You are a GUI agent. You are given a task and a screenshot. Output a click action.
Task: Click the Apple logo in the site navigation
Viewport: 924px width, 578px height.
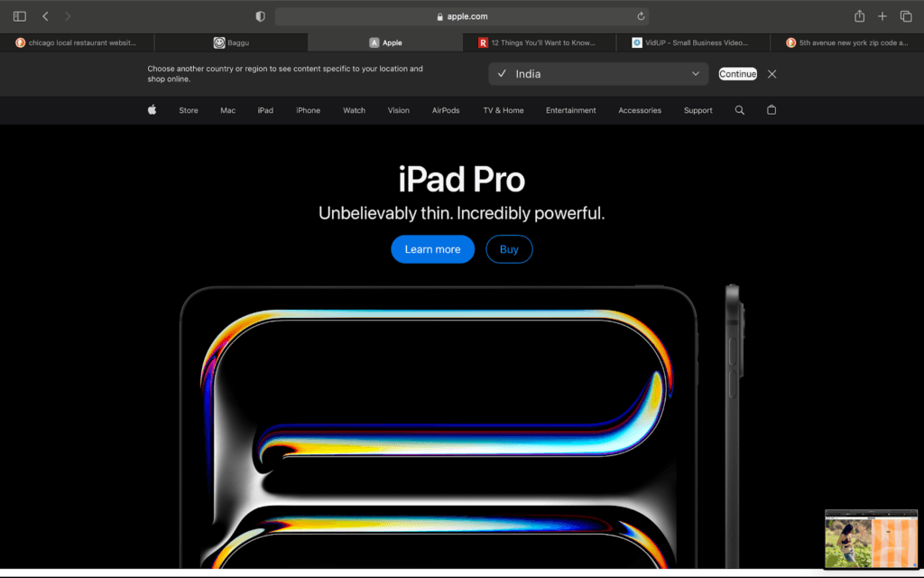pyautogui.click(x=152, y=109)
